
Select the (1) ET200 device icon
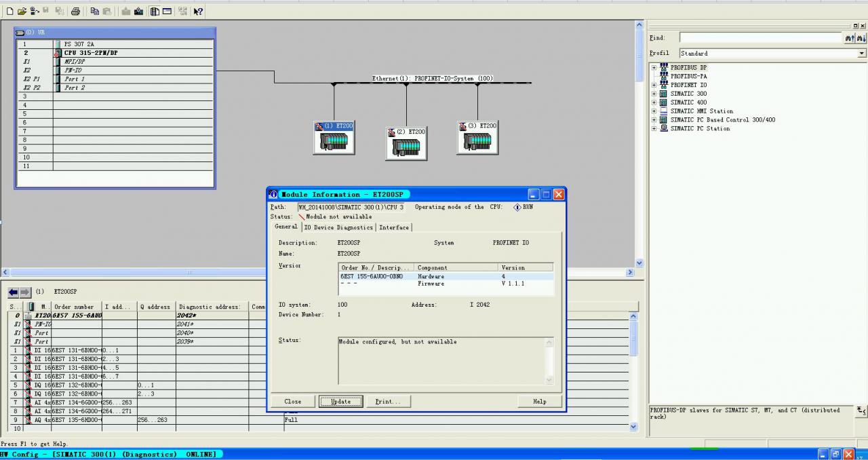(334, 138)
